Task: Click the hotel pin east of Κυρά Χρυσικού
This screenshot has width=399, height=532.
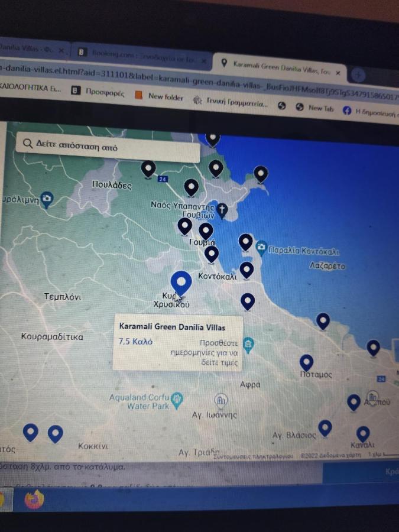Action: (x=247, y=301)
